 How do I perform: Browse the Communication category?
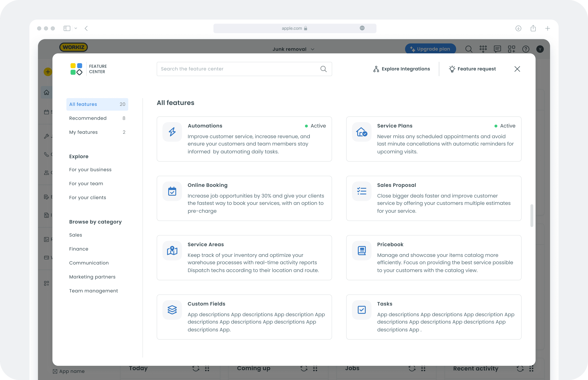89,263
